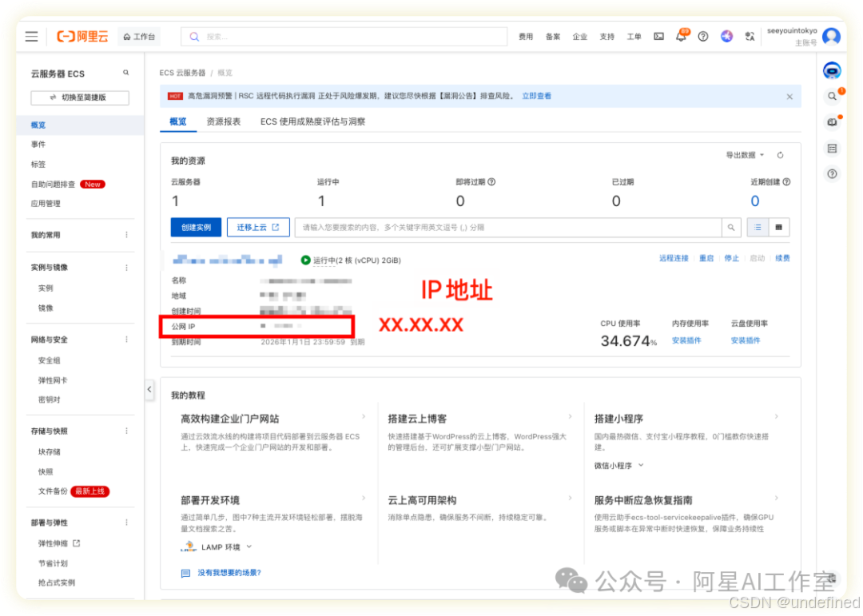Open 弹性伸缩 external link
The image size is (863, 616).
[59, 543]
